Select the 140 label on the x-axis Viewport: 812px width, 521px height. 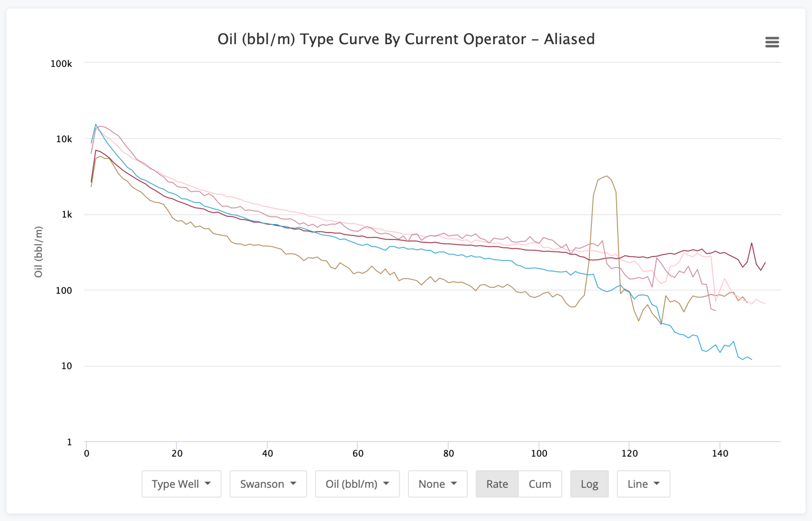pyautogui.click(x=720, y=453)
